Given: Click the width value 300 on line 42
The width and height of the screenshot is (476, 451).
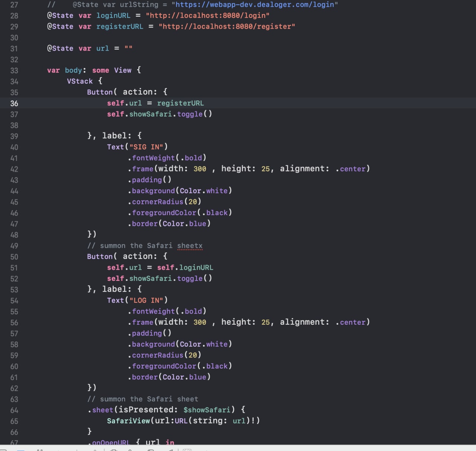Looking at the screenshot, I should (200, 169).
